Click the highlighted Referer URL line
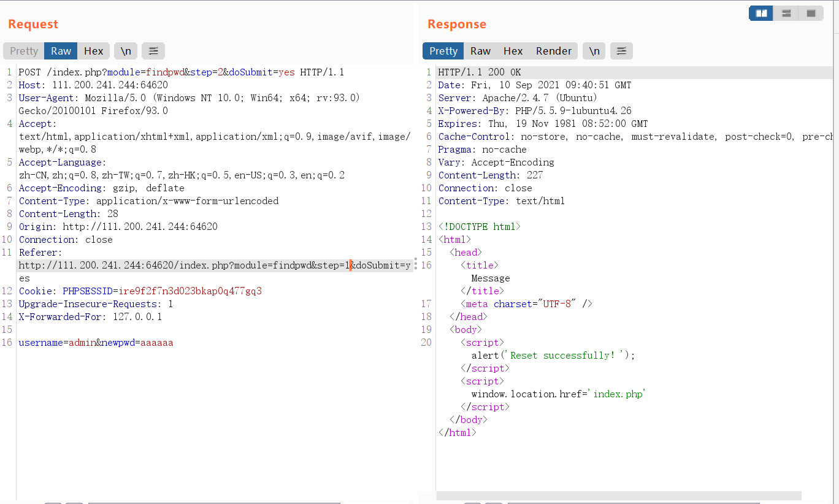The image size is (839, 504). (x=214, y=265)
